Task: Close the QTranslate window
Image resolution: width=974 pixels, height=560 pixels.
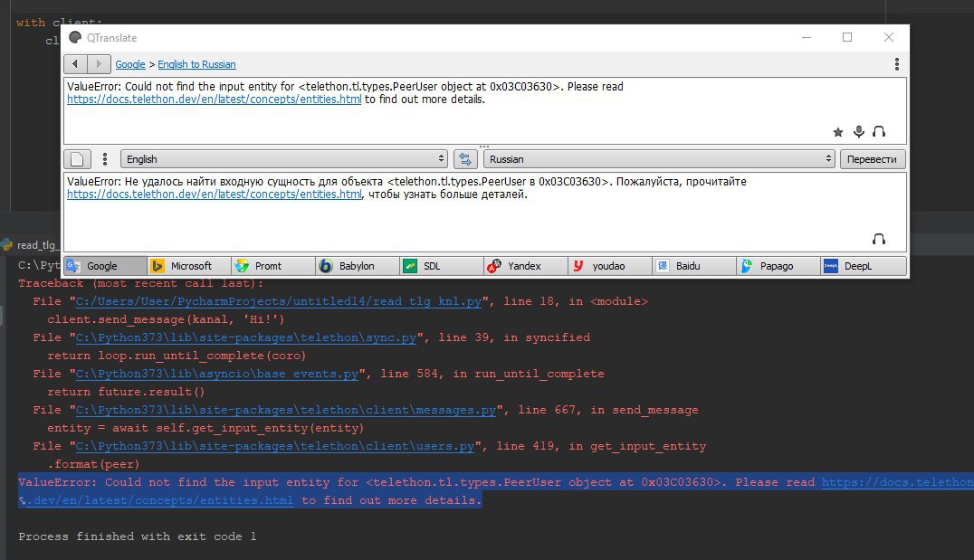Action: [x=889, y=37]
